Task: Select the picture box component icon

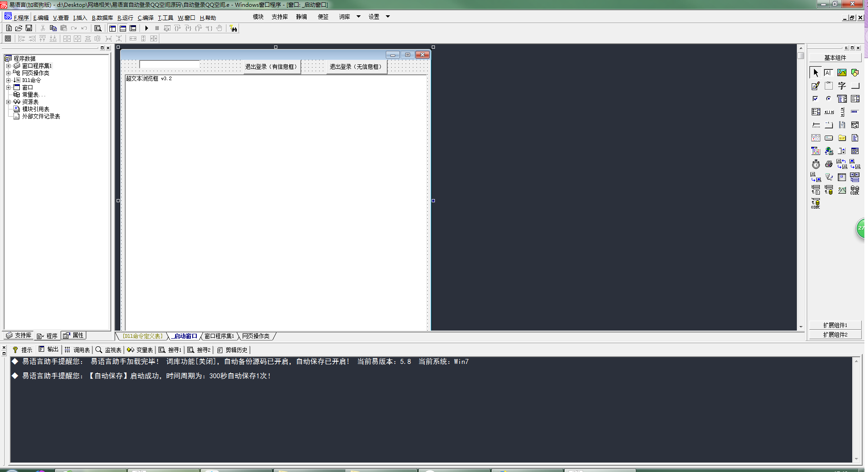Action: point(841,73)
